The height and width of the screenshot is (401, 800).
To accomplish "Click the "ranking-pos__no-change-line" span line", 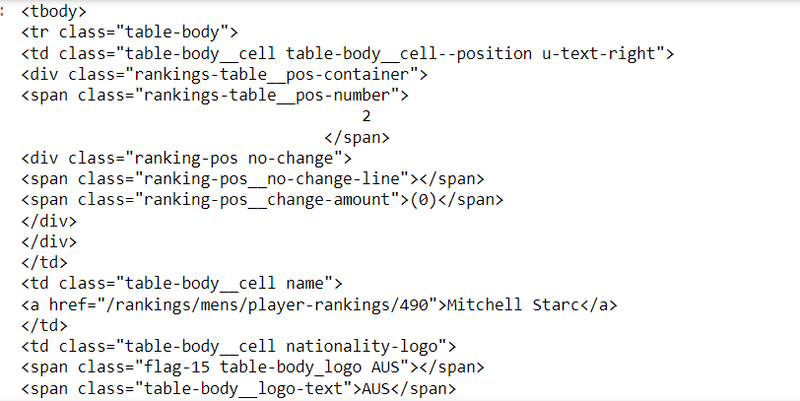I will coord(252,179).
